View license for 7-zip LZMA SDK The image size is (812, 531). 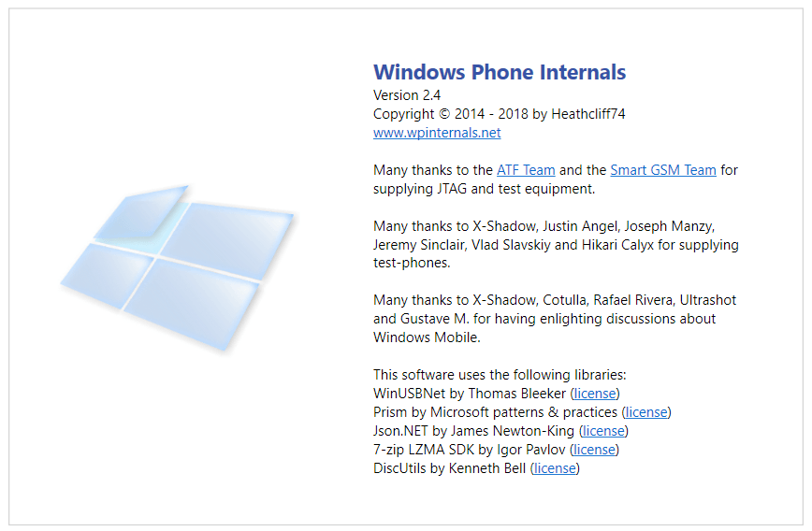click(594, 450)
